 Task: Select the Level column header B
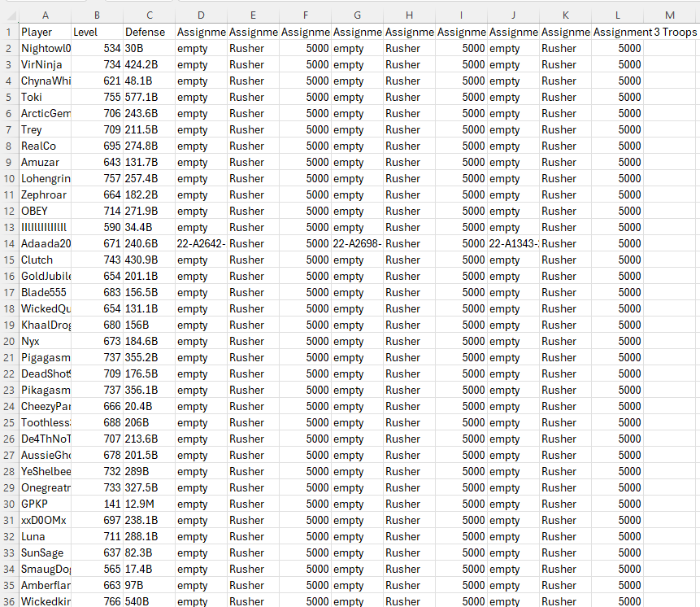[97, 15]
